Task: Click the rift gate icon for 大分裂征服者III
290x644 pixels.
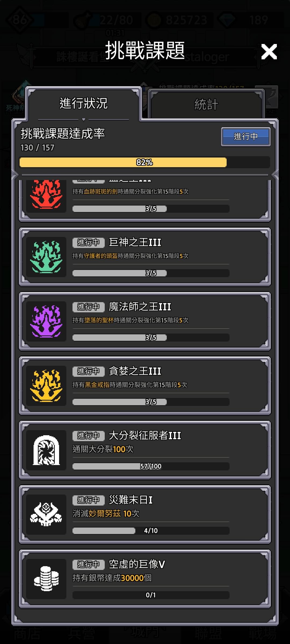Action: click(46, 450)
